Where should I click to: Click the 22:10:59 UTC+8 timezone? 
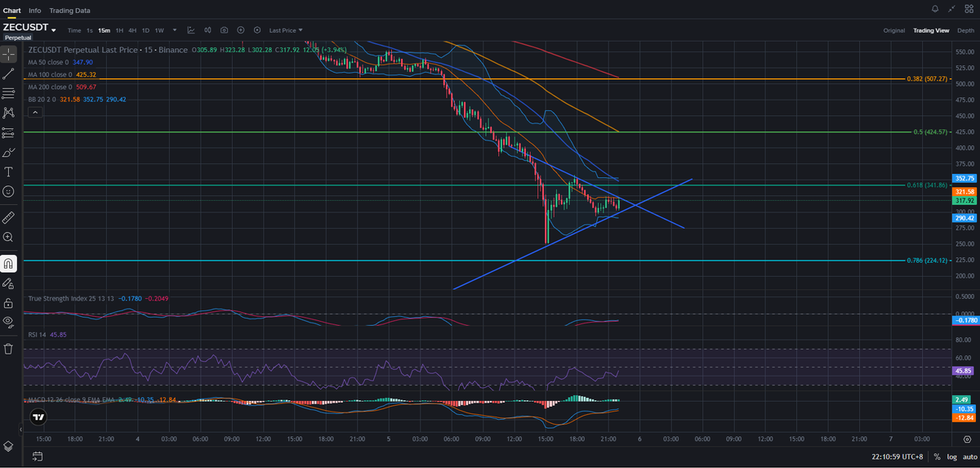pyautogui.click(x=899, y=456)
